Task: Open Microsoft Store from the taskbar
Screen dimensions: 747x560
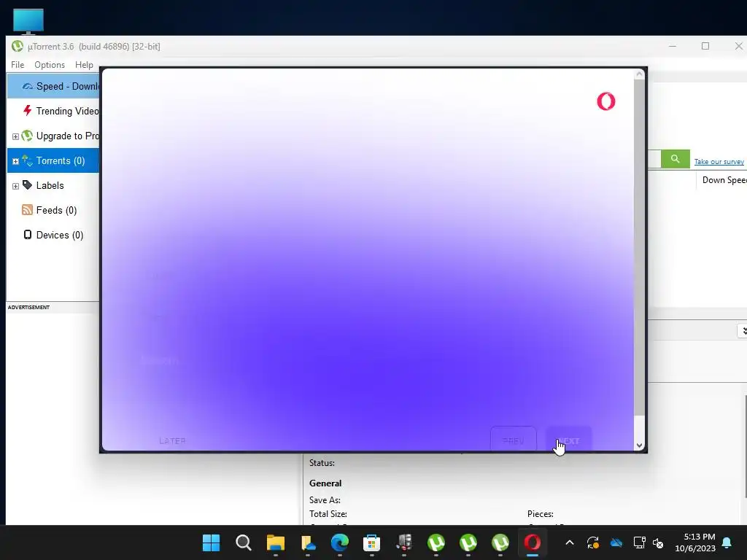Action: pos(371,542)
